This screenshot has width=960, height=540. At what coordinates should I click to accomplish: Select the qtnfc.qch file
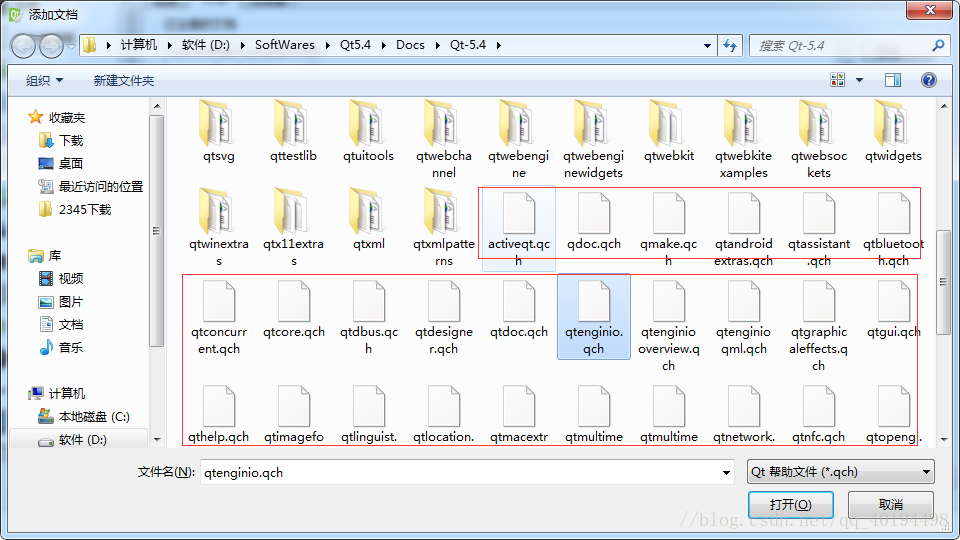tap(819, 414)
